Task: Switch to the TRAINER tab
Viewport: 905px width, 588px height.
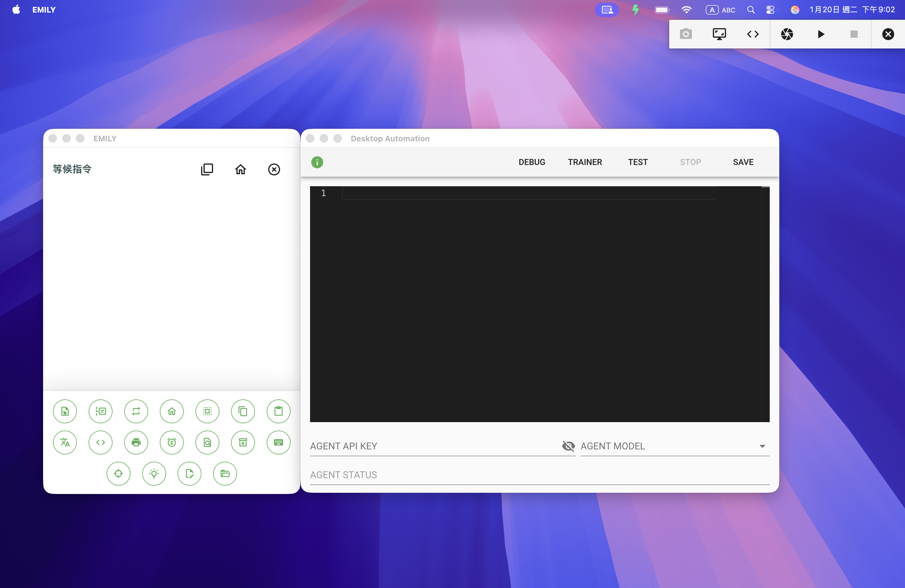Action: click(584, 162)
